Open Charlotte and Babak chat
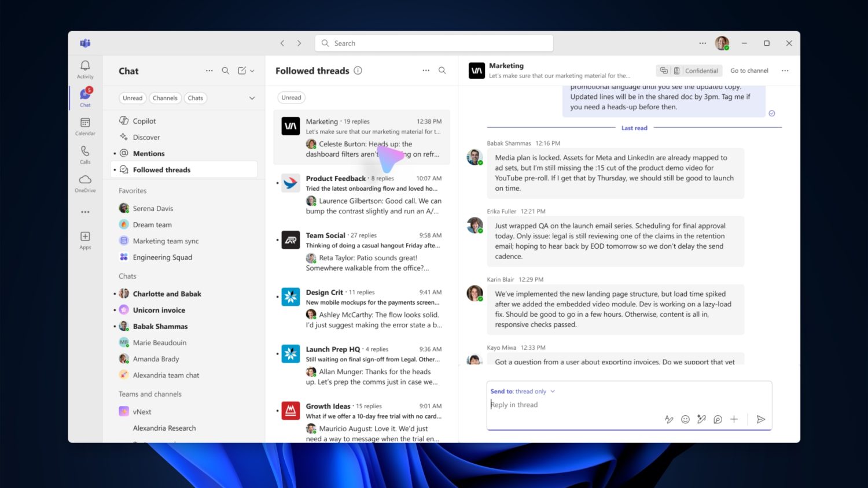The width and height of the screenshot is (868, 488). pos(183,294)
